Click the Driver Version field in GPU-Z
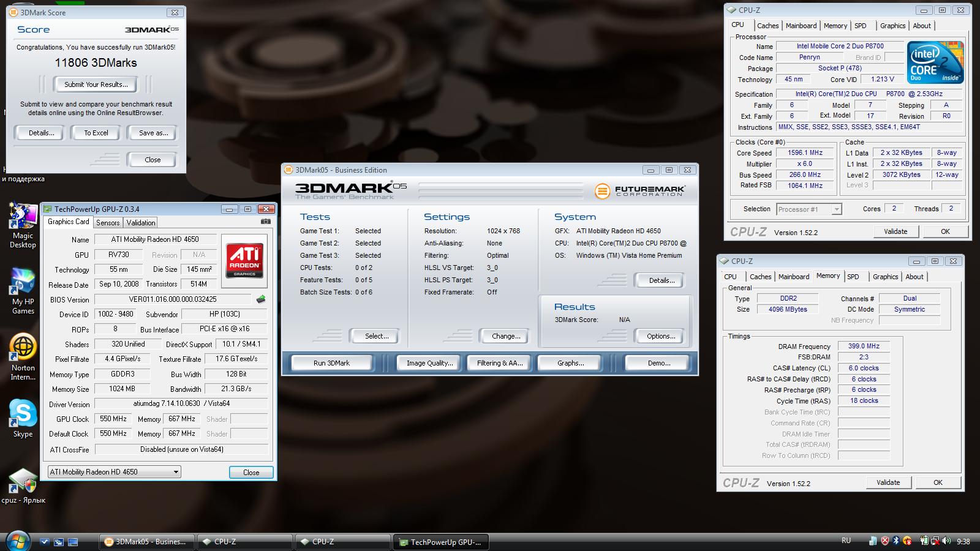 pyautogui.click(x=181, y=404)
